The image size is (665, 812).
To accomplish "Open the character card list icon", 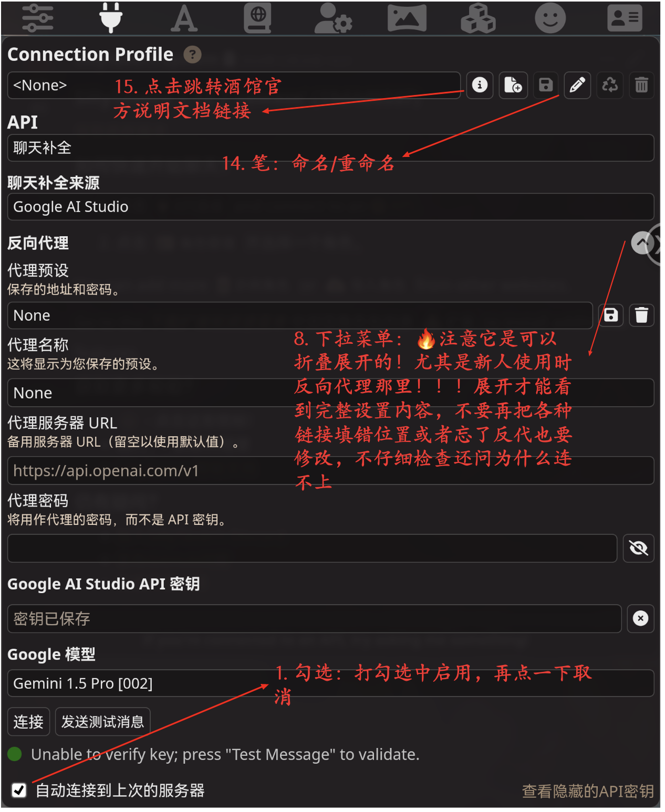I will [625, 18].
